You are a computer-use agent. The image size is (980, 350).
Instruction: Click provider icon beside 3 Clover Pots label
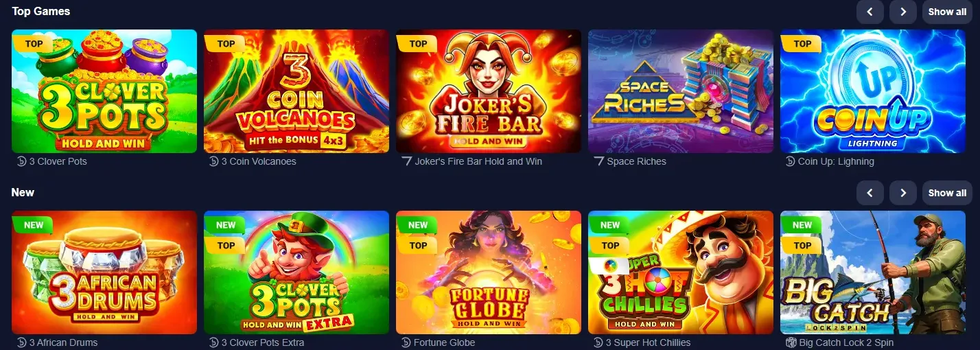coord(21,161)
